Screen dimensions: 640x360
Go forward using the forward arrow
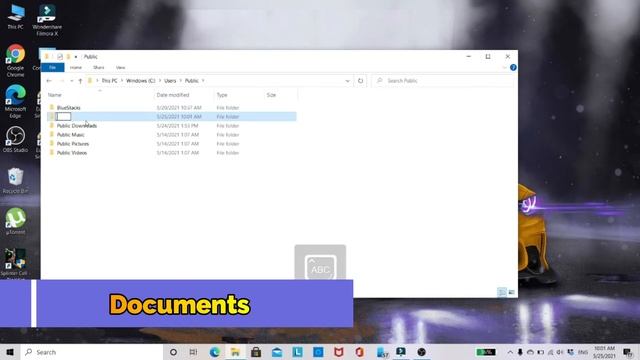pos(62,81)
